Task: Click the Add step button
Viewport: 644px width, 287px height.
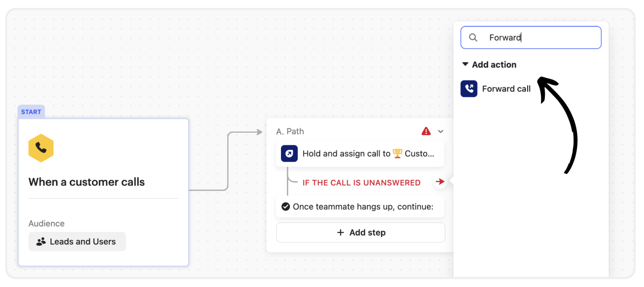Action: (361, 233)
